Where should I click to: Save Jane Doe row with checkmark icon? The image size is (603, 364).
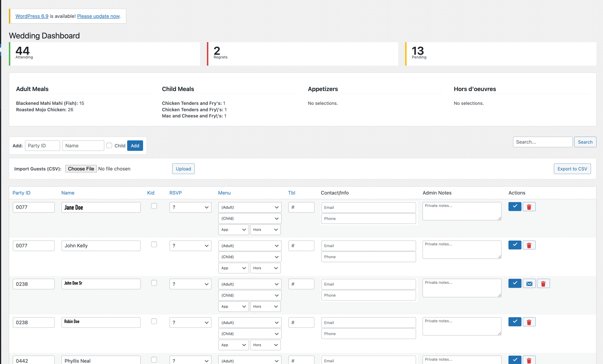click(x=515, y=207)
